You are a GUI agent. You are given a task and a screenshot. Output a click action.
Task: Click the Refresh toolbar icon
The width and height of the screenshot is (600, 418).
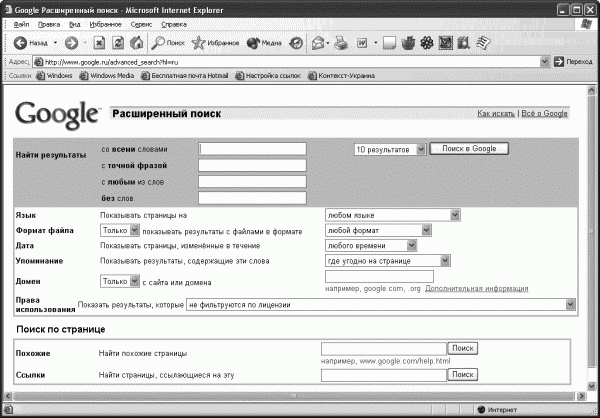[118, 43]
